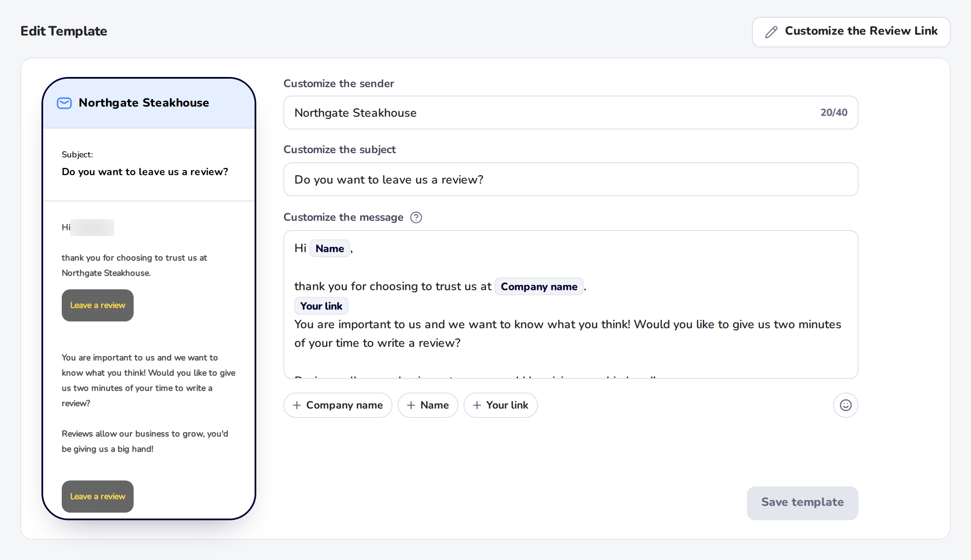Add the Your link variable

tap(500, 405)
